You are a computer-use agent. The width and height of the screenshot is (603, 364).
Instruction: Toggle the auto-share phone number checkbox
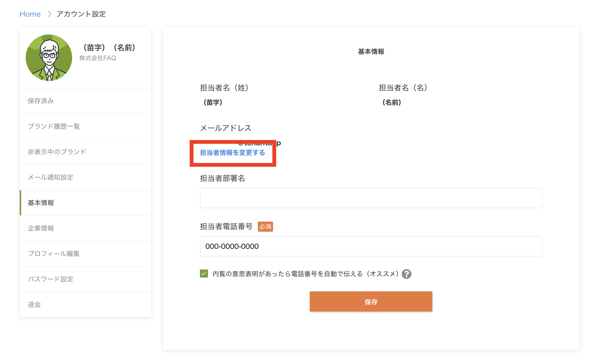click(204, 274)
